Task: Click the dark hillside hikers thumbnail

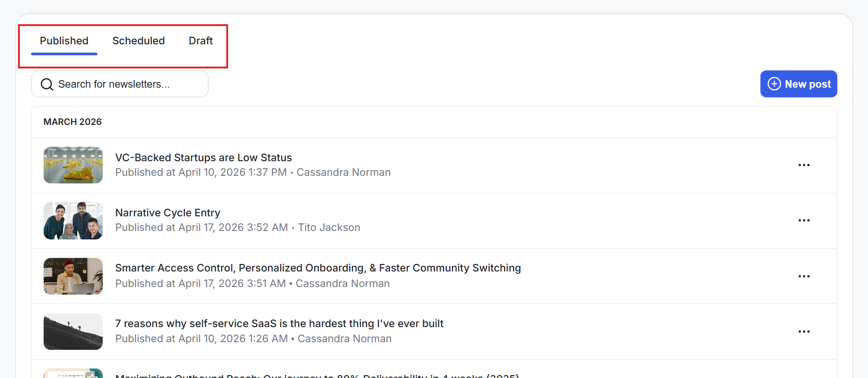Action: coord(73,331)
